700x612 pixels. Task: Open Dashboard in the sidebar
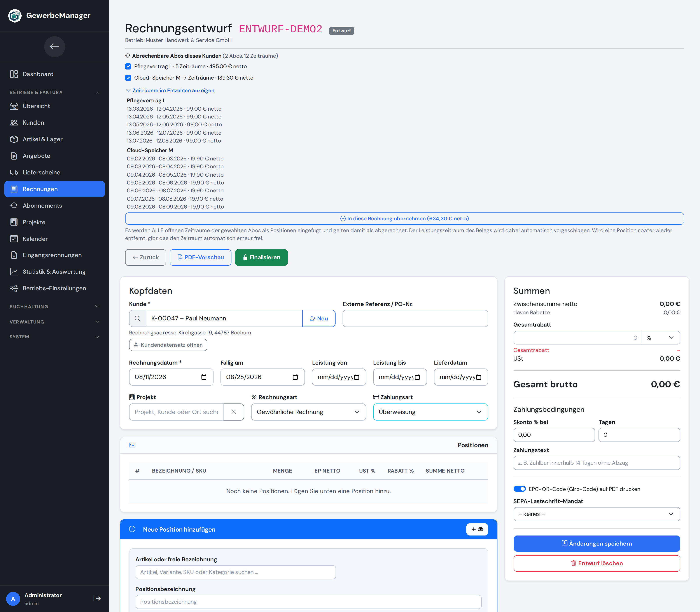coord(55,74)
